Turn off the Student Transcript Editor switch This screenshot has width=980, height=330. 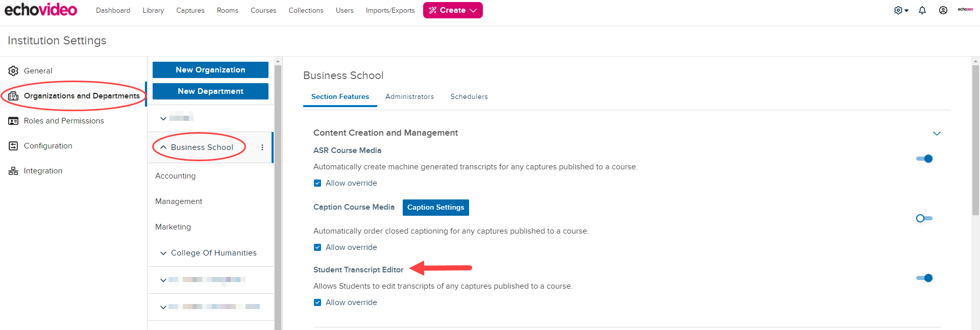point(924,278)
